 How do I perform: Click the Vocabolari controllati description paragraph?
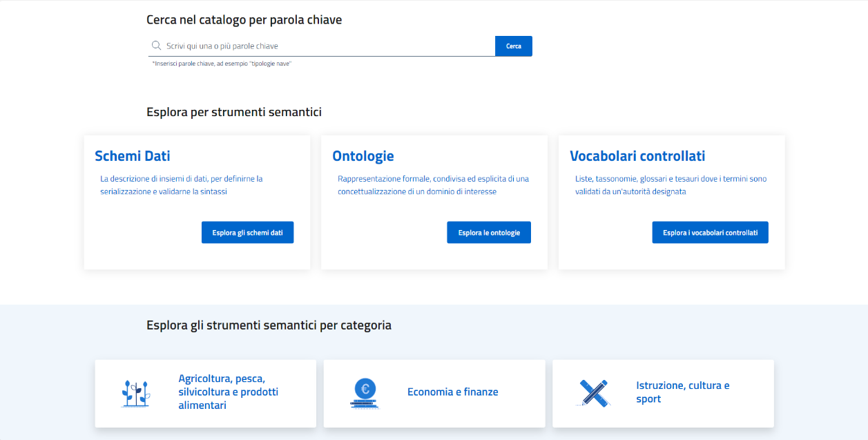click(x=671, y=185)
